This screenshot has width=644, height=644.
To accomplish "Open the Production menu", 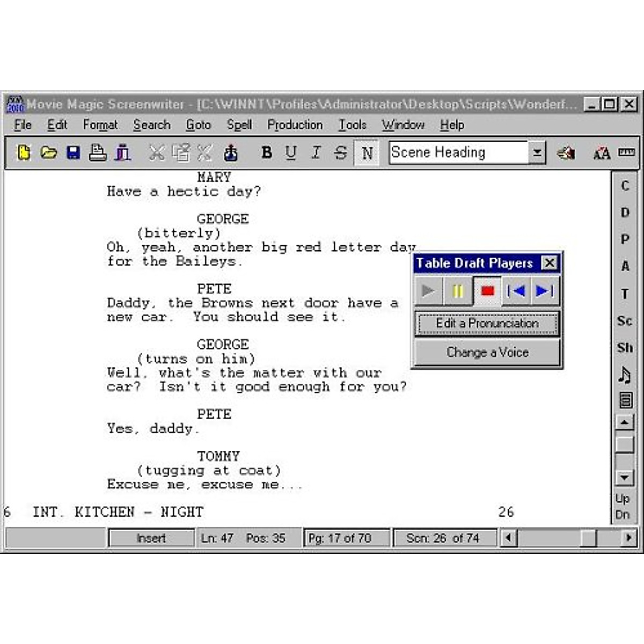I will (295, 125).
